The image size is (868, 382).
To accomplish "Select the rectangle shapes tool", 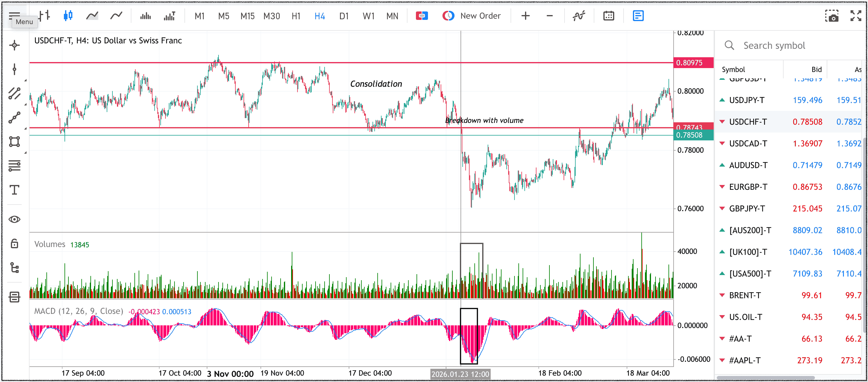I will [x=14, y=142].
